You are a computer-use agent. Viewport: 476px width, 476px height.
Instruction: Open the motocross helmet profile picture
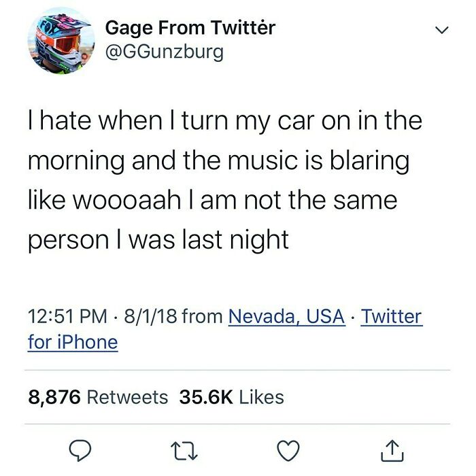coord(61,40)
